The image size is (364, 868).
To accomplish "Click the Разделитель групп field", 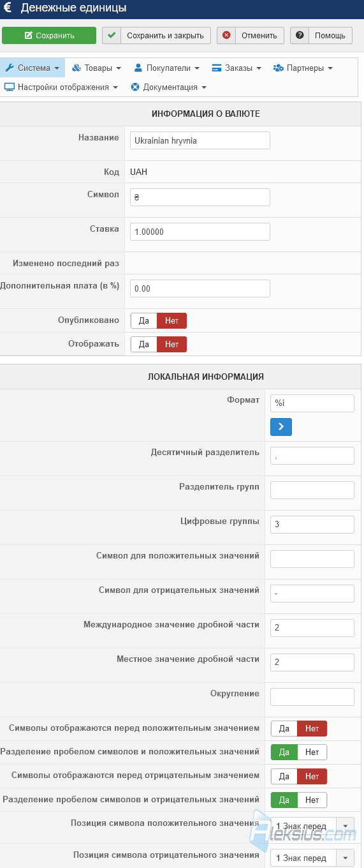I will pyautogui.click(x=312, y=490).
